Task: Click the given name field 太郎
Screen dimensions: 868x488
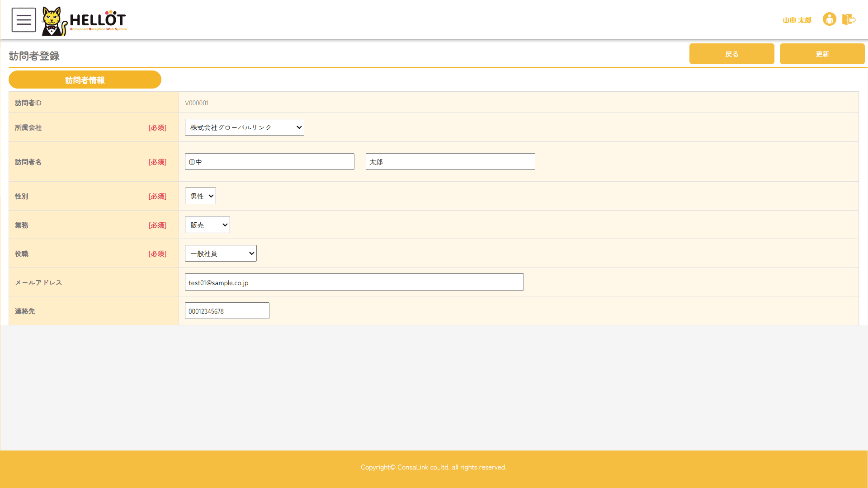Action: (x=450, y=162)
